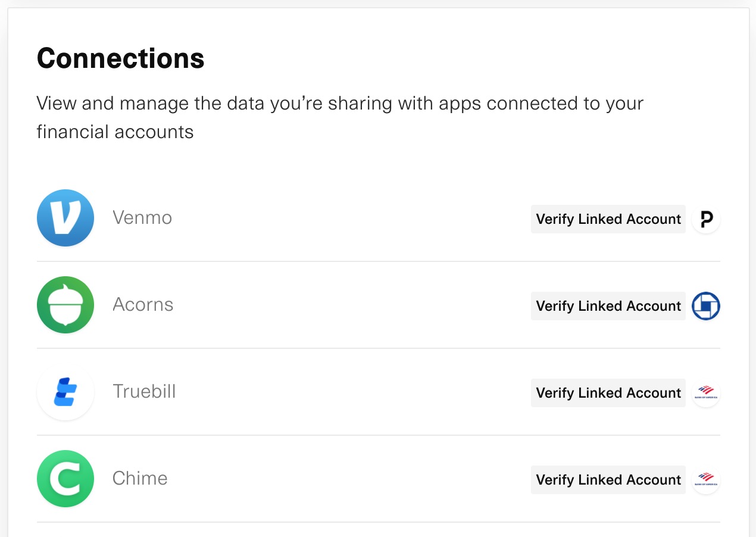Verify the linked account for Venmo
The width and height of the screenshot is (756, 537).
(x=608, y=219)
